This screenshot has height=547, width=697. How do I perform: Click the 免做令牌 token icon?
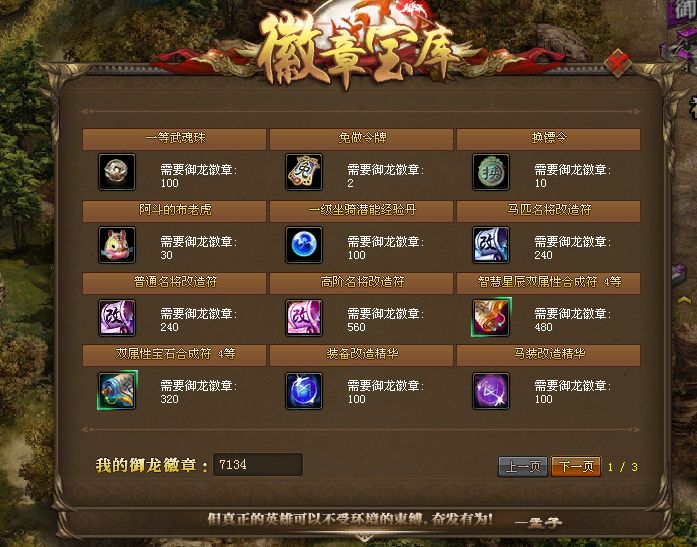point(304,172)
